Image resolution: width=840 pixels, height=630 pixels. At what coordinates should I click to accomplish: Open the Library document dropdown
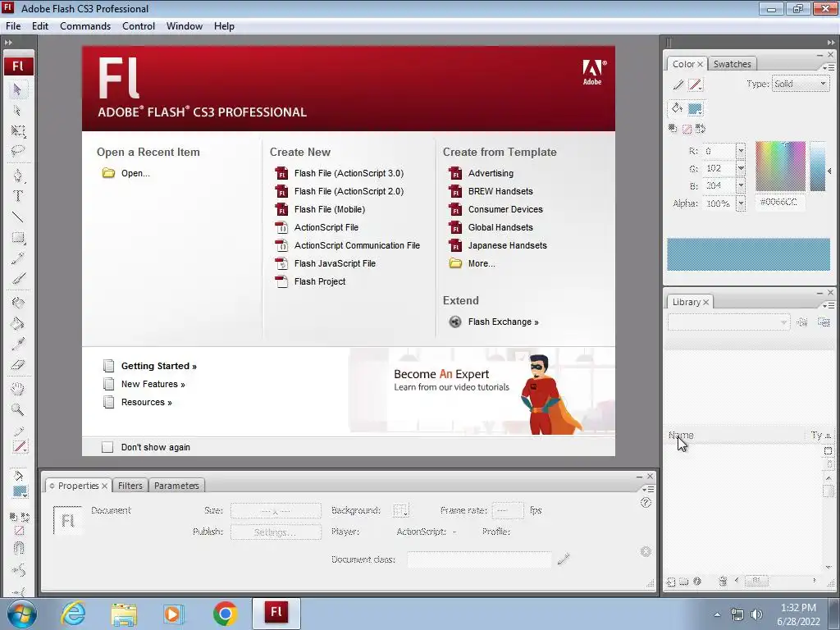pos(728,322)
